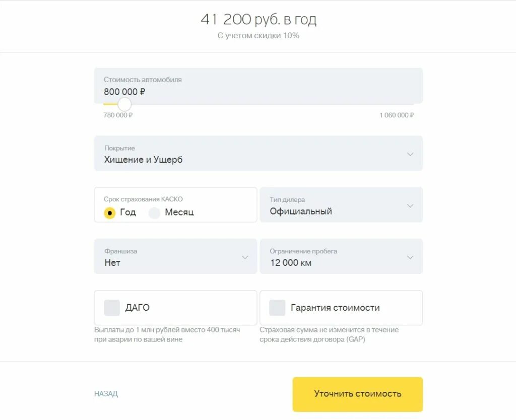The image size is (516, 420).
Task: Click the Уточнить стоимость button
Action: pos(357,394)
